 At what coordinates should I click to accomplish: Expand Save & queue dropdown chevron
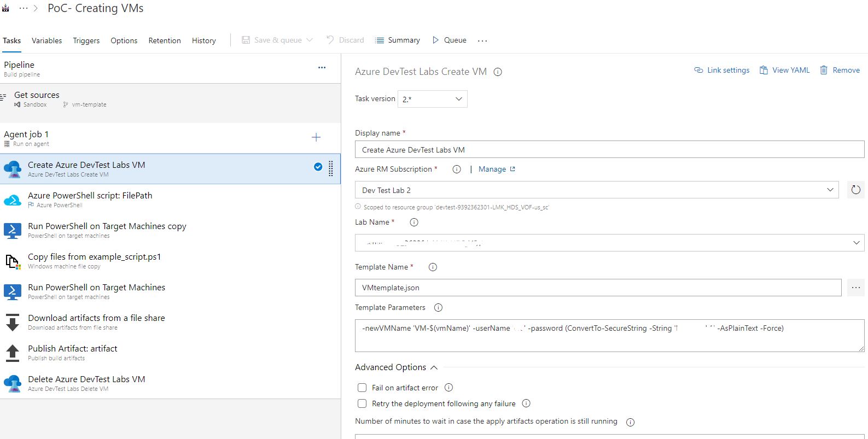click(x=310, y=40)
